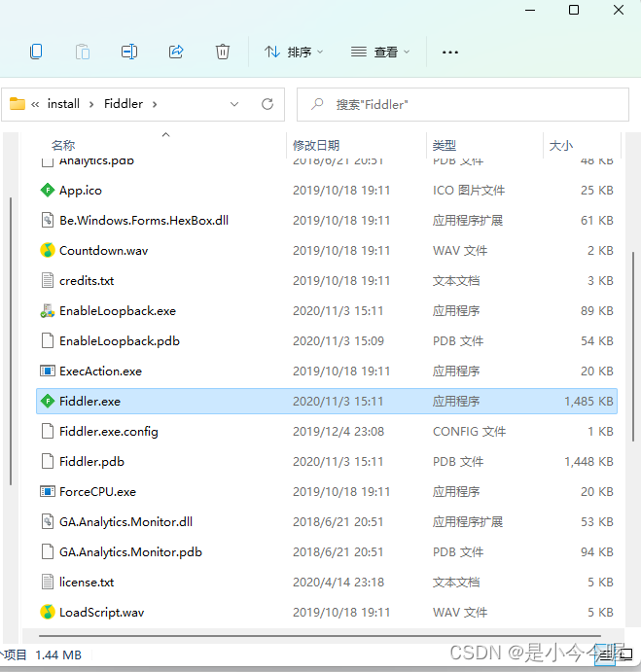The image size is (641, 672).
Task: Click the Fiddler.exe.config file icon
Action: coord(48,431)
